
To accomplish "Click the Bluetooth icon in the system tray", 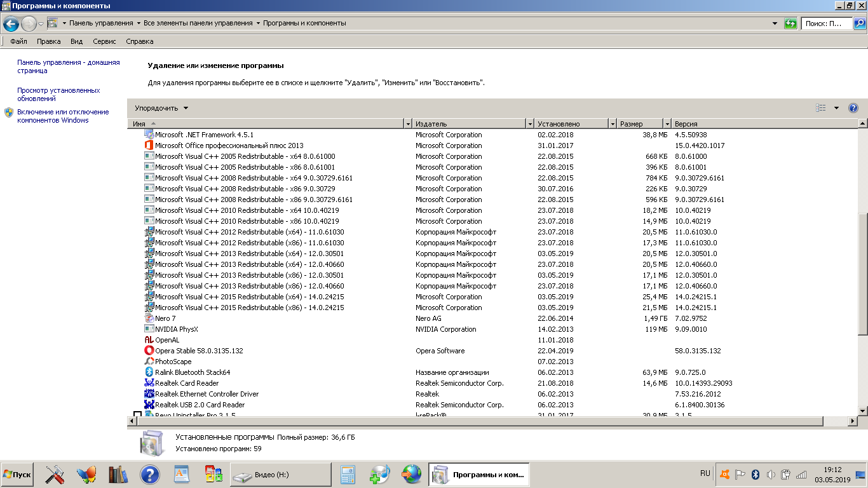I will (756, 474).
